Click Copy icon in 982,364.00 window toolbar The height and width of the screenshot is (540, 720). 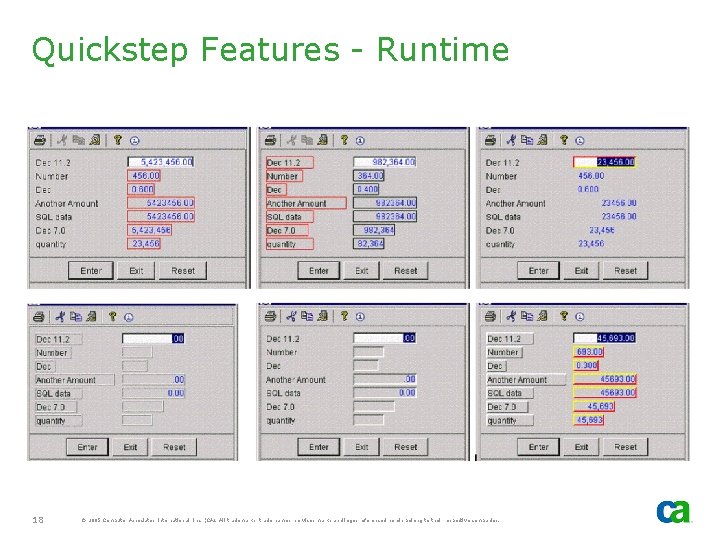point(307,140)
